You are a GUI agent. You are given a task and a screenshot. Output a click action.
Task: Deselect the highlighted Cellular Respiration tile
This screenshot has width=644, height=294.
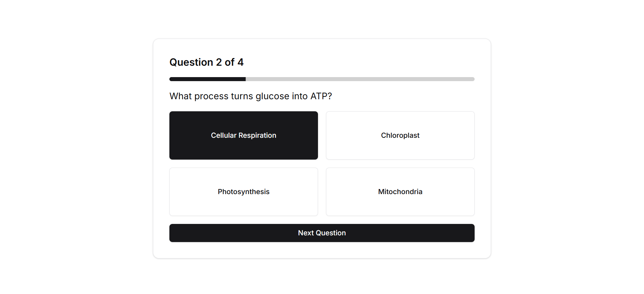click(x=244, y=135)
